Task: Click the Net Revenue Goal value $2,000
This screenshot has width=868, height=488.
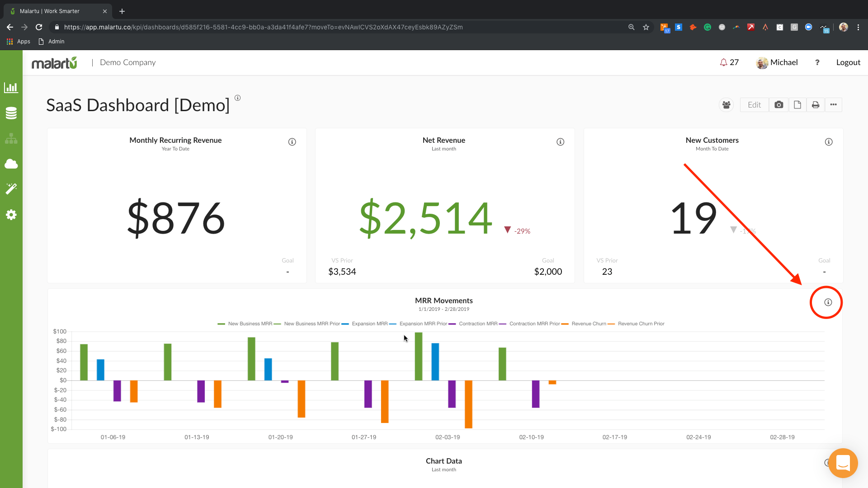Action: coord(548,272)
